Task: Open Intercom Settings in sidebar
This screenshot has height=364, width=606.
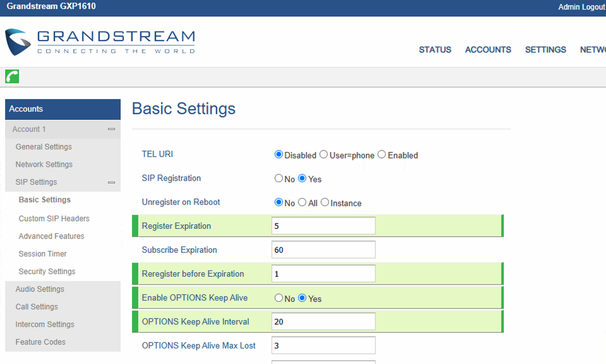Action: click(x=45, y=324)
